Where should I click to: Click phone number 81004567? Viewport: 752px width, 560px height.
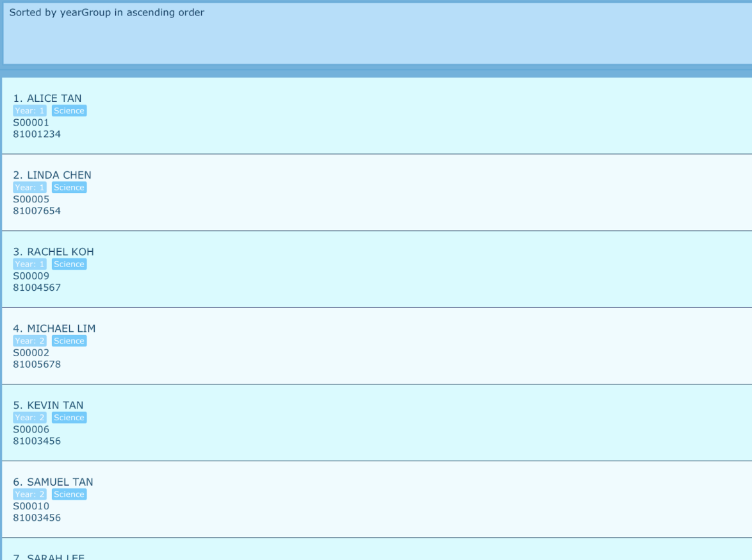pyautogui.click(x=37, y=288)
